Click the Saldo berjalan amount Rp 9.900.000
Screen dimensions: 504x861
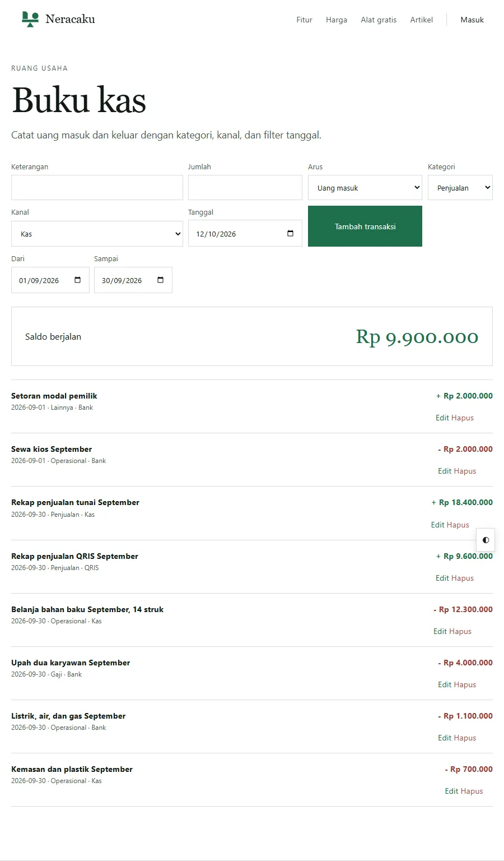tap(417, 336)
